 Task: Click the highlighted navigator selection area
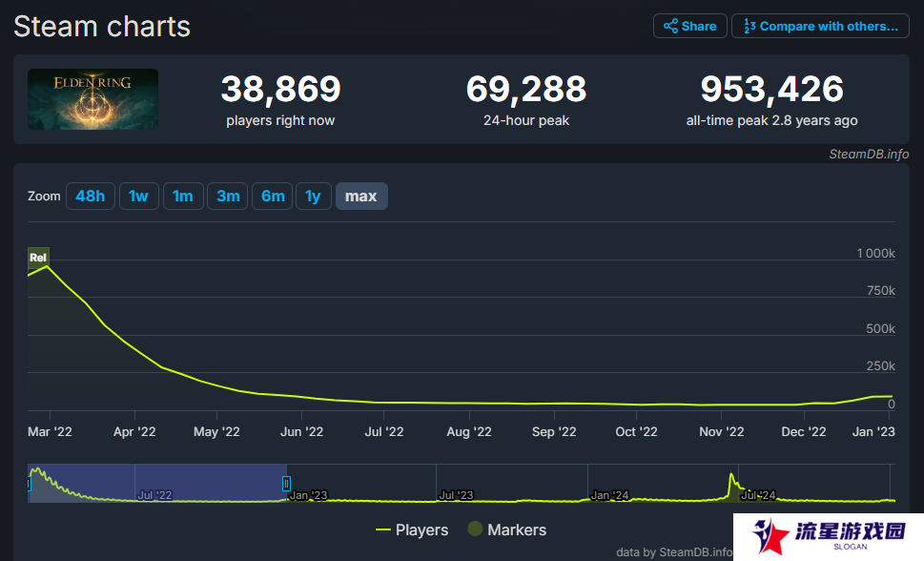click(157, 483)
